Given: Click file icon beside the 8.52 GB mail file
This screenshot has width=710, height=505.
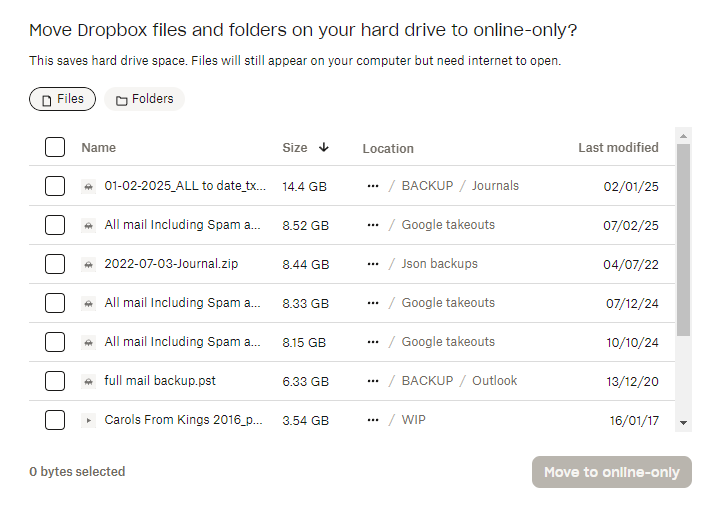Looking at the screenshot, I should tap(88, 225).
